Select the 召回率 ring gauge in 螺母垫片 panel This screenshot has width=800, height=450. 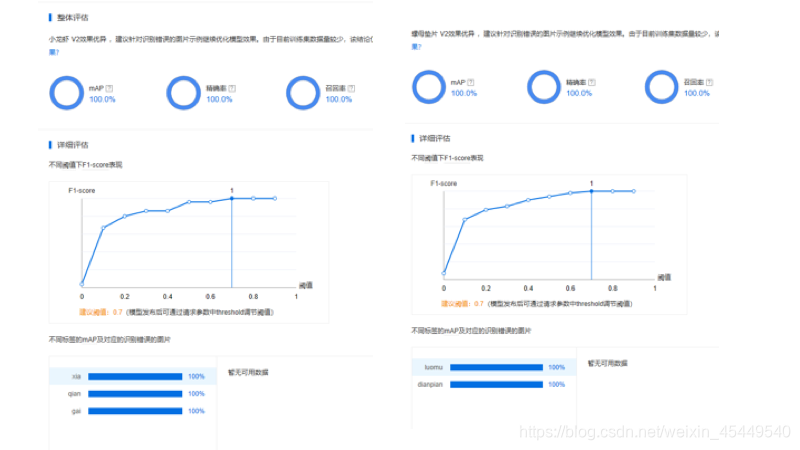click(x=662, y=87)
